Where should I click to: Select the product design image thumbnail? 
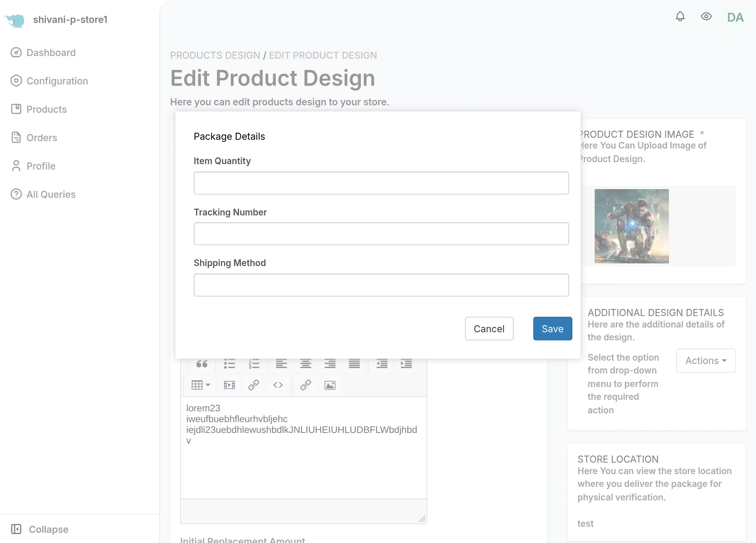631,226
